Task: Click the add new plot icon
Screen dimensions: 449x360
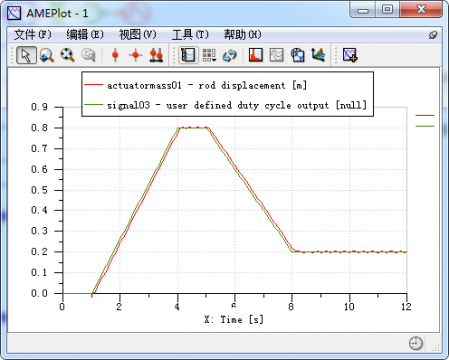Action: click(x=350, y=55)
